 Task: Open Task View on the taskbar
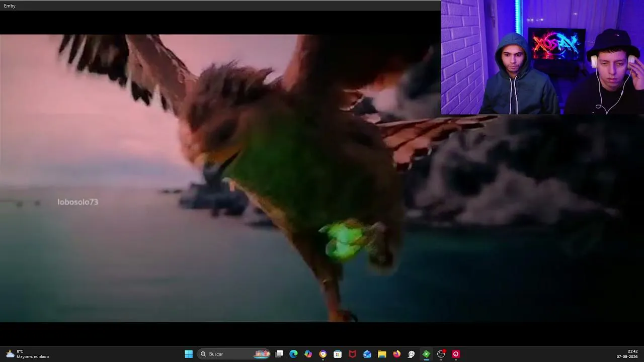(279, 354)
